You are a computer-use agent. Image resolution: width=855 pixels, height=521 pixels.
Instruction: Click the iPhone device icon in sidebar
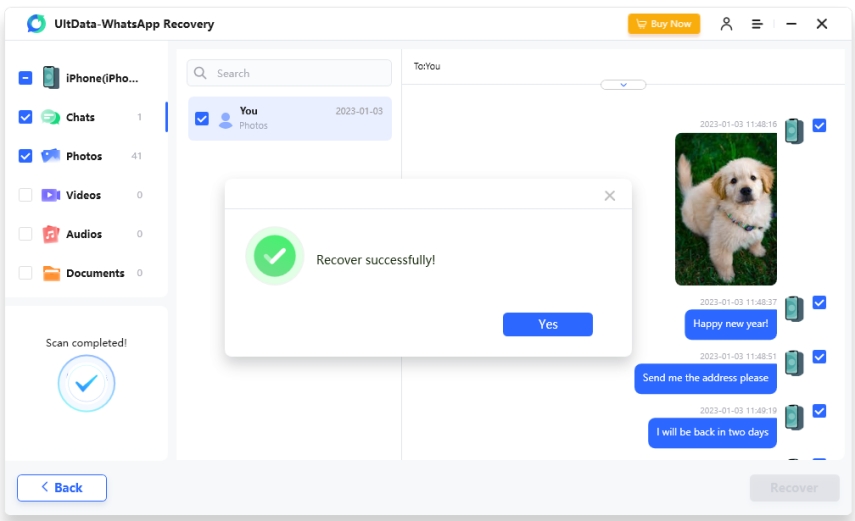coord(51,77)
